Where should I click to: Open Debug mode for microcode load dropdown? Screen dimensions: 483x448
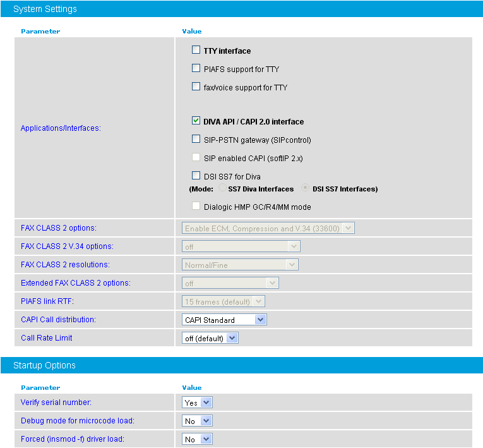pos(197,421)
